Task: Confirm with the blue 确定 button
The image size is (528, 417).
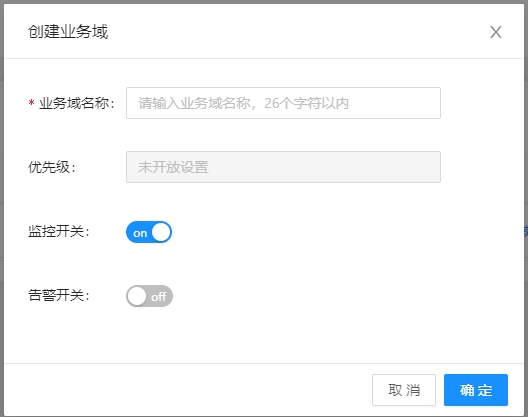Action: [x=475, y=390]
